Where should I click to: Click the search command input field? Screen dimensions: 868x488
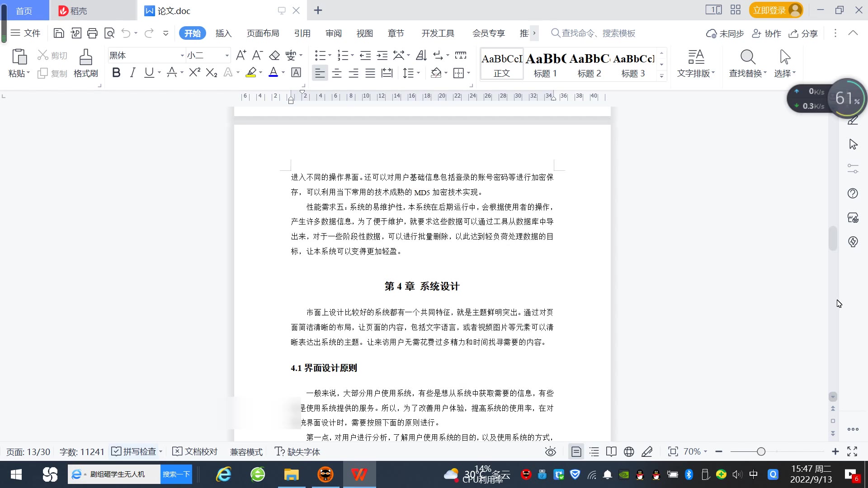click(x=598, y=33)
